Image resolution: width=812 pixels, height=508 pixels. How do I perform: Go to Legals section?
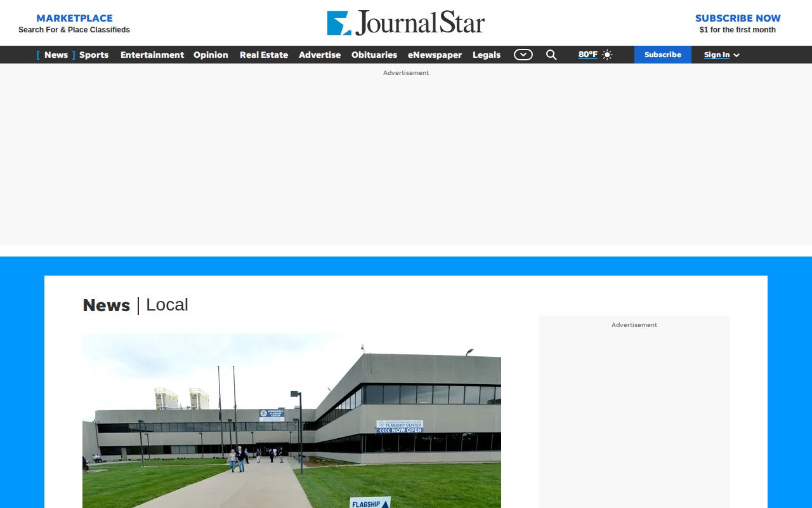click(x=487, y=55)
